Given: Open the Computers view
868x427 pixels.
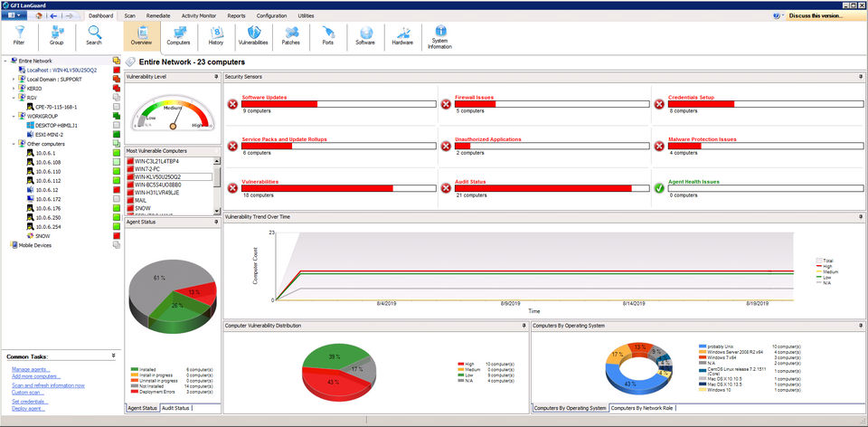Looking at the screenshot, I should pyautogui.click(x=179, y=35).
